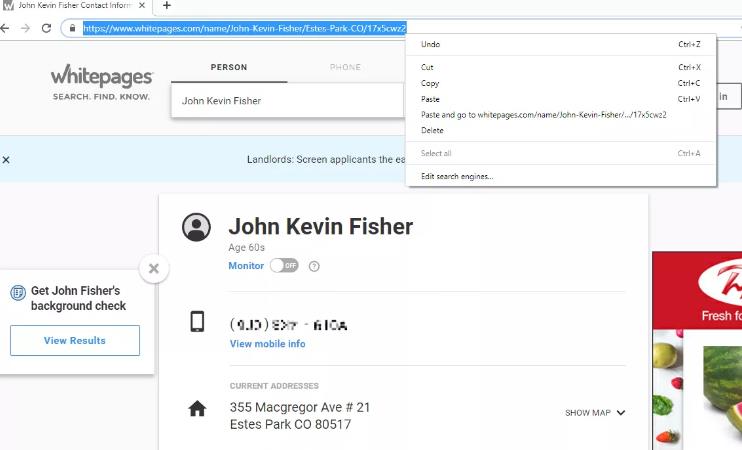Screen dimensions: 742x450
Task: Click Edit search engines menu entry
Action: coord(457,176)
